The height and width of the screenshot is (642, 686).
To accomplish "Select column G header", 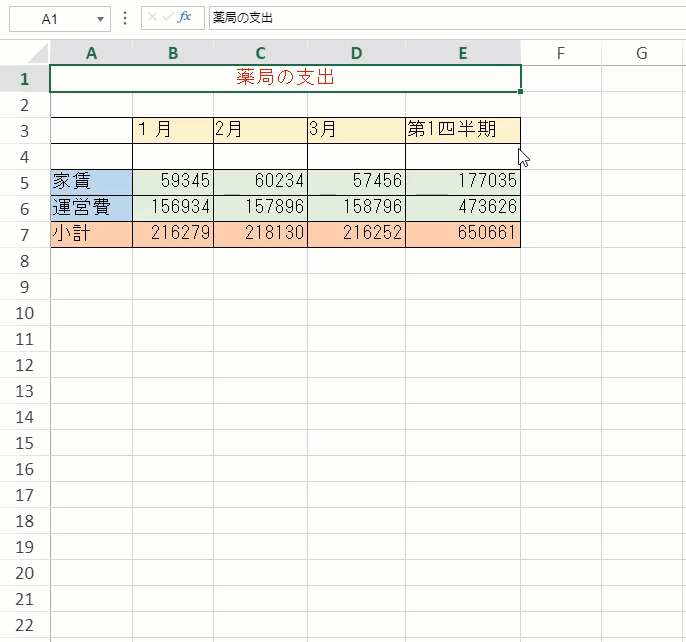I will (641, 54).
